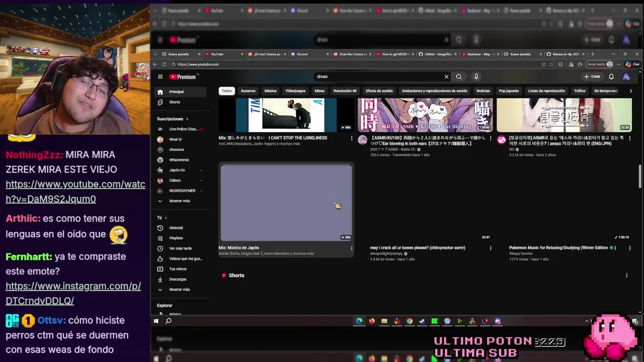Select the Mixes filter chip

[x=319, y=91]
